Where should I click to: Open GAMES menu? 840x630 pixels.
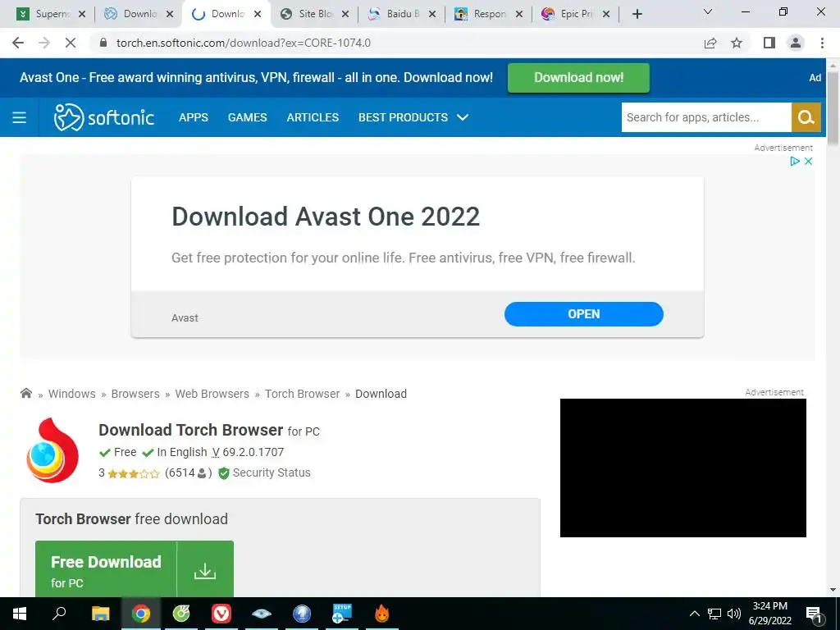[x=248, y=117]
